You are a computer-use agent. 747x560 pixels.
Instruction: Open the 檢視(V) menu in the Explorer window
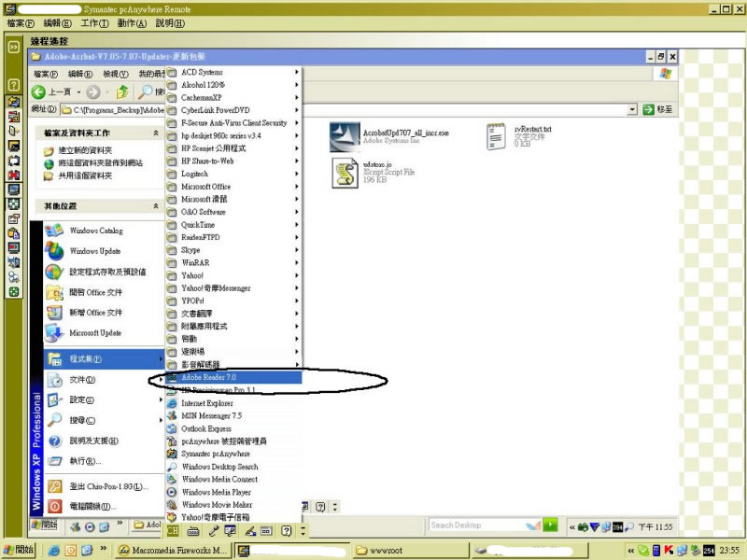[116, 74]
